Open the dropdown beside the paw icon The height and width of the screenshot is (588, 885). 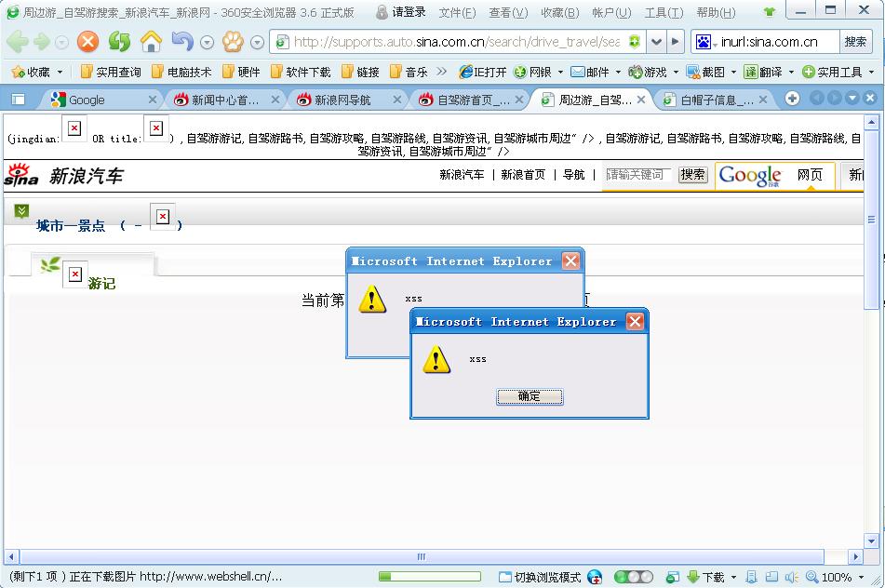pos(257,42)
